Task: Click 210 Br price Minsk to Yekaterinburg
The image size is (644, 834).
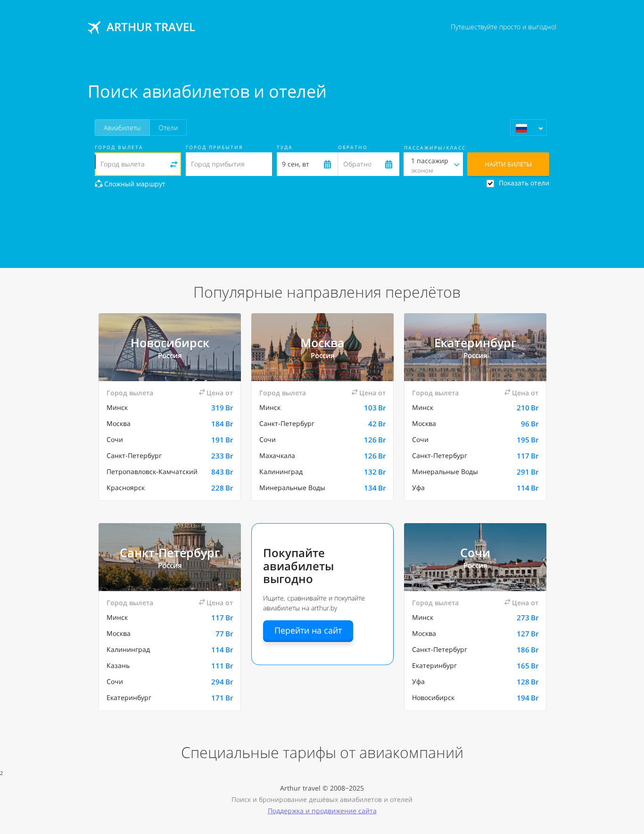Action: pos(528,408)
